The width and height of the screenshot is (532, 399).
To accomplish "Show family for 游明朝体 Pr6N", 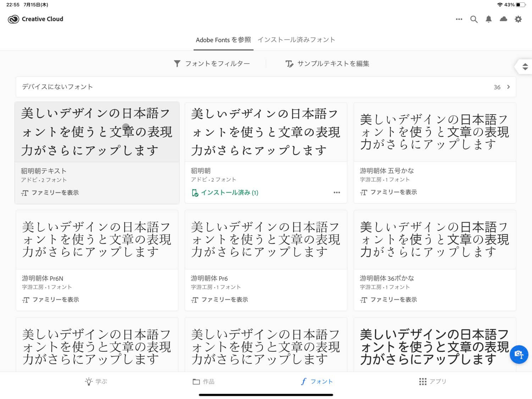I will click(x=50, y=300).
